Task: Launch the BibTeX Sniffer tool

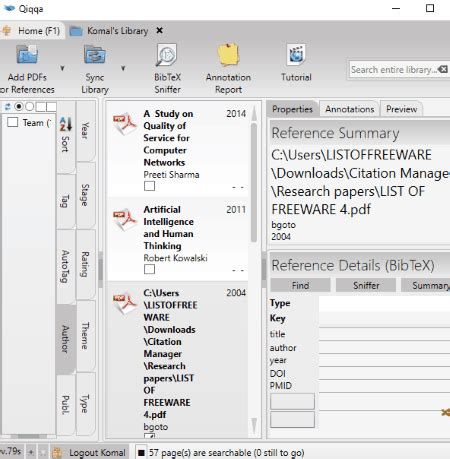Action: click(167, 55)
